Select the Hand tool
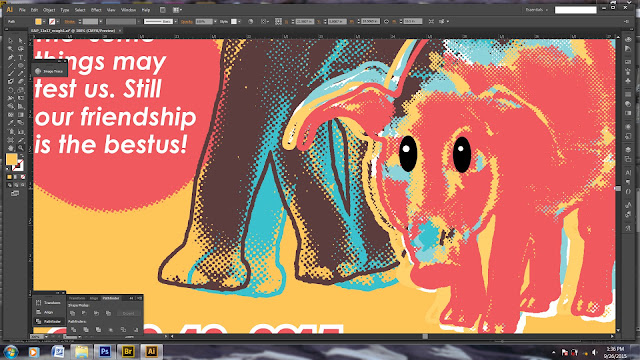This screenshot has width=640, height=360. coord(11,148)
